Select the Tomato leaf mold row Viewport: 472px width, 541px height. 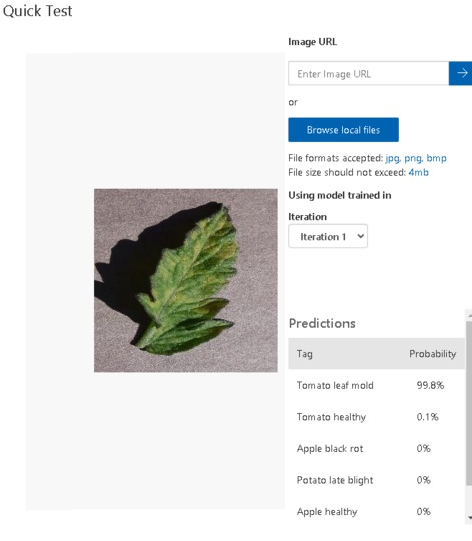pyautogui.click(x=376, y=385)
